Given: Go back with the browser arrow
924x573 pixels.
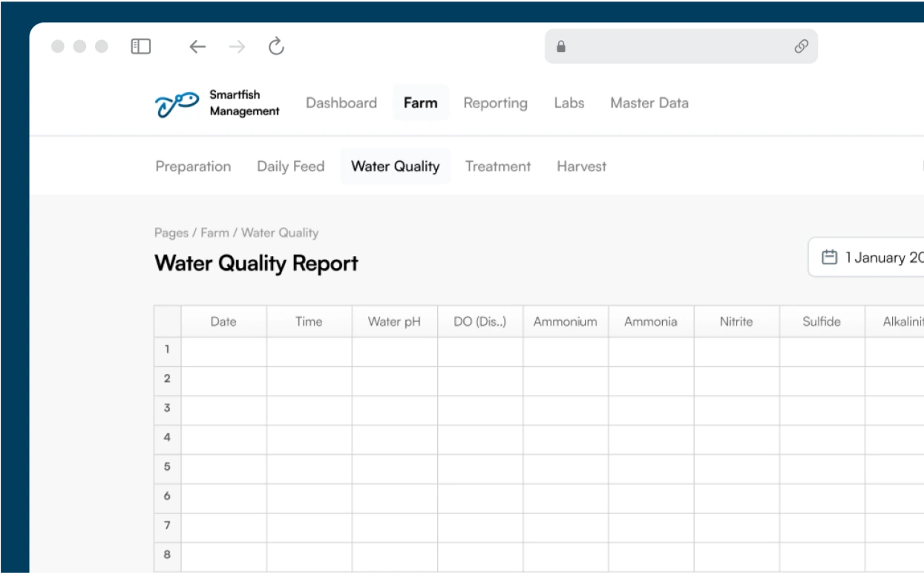Looking at the screenshot, I should [x=197, y=47].
